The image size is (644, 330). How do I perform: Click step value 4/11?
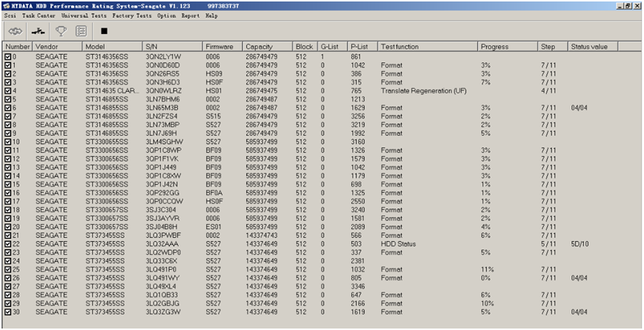548,90
